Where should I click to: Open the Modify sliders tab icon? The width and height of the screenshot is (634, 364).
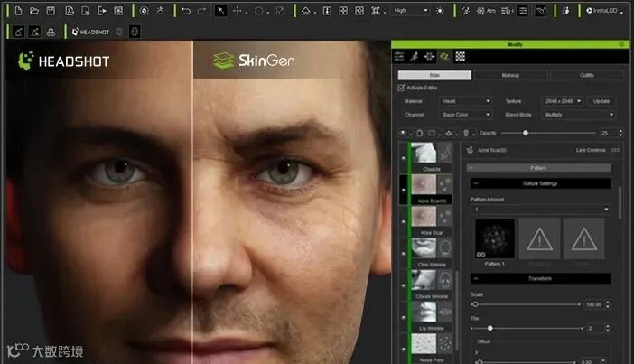pyautogui.click(x=399, y=57)
